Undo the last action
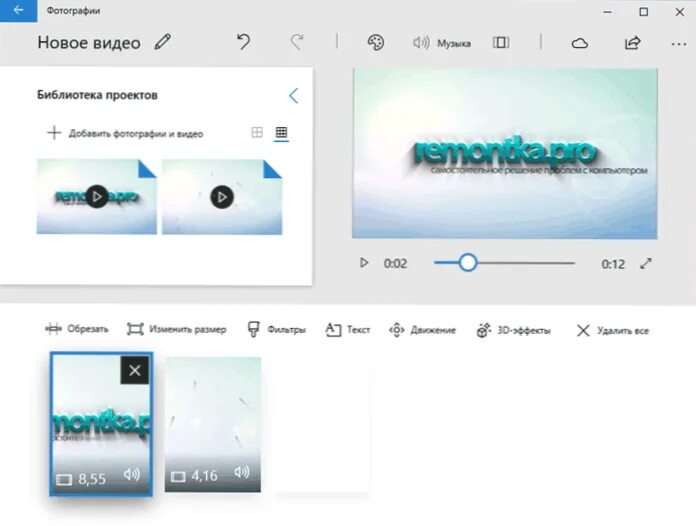Image resolution: width=696 pixels, height=526 pixels. (x=243, y=43)
